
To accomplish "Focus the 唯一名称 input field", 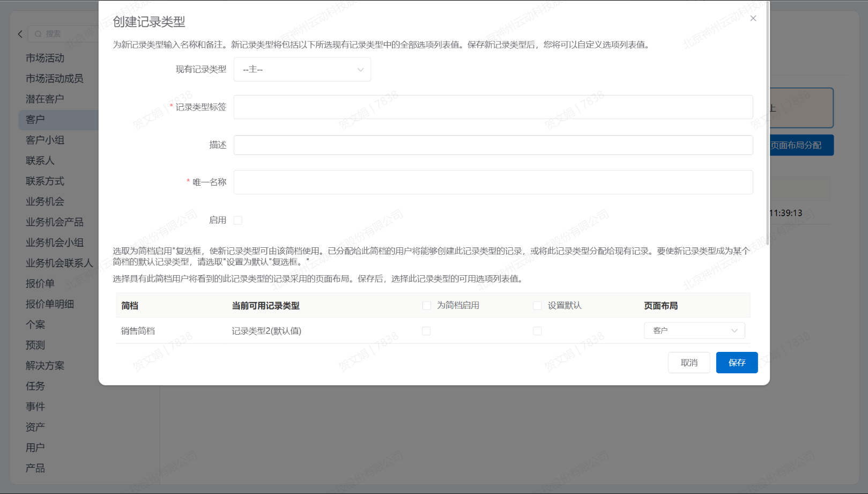I will [x=493, y=182].
